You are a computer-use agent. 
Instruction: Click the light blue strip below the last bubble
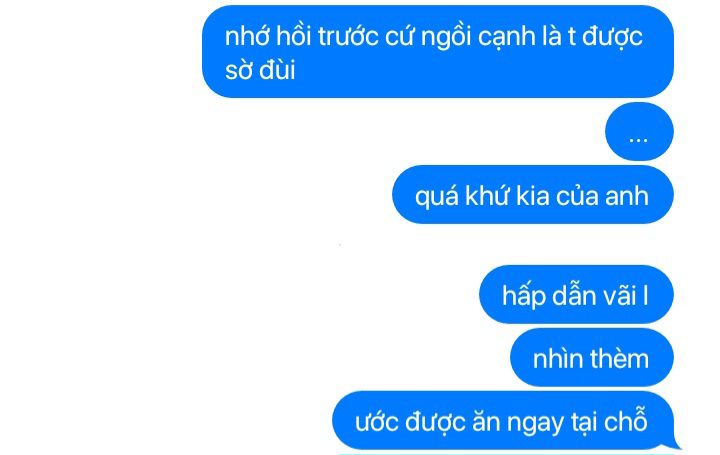click(x=505, y=454)
